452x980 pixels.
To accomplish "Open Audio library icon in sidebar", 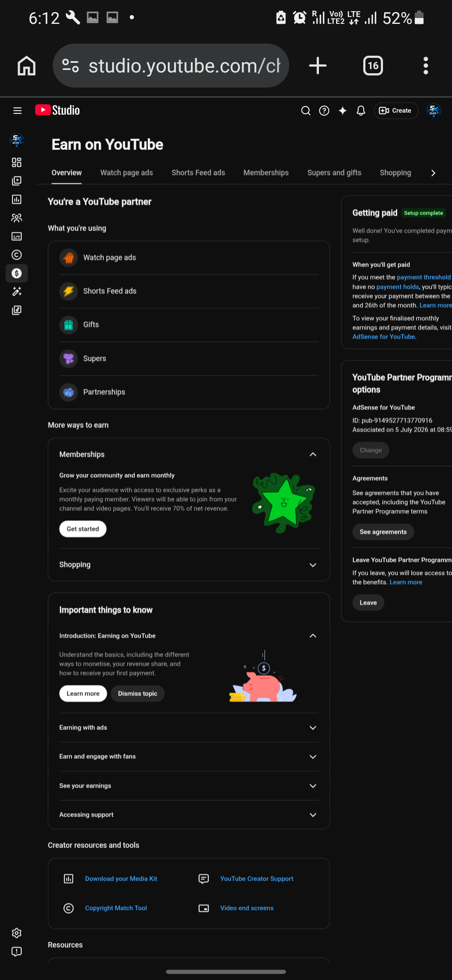I will pyautogui.click(x=17, y=310).
